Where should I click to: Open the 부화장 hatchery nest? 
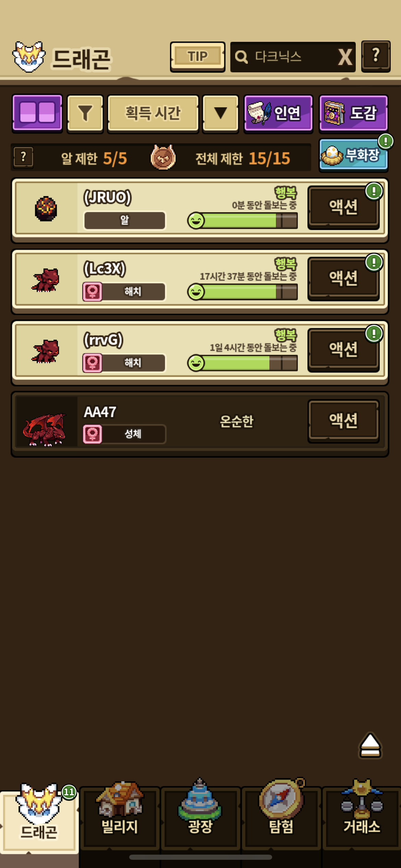[353, 155]
